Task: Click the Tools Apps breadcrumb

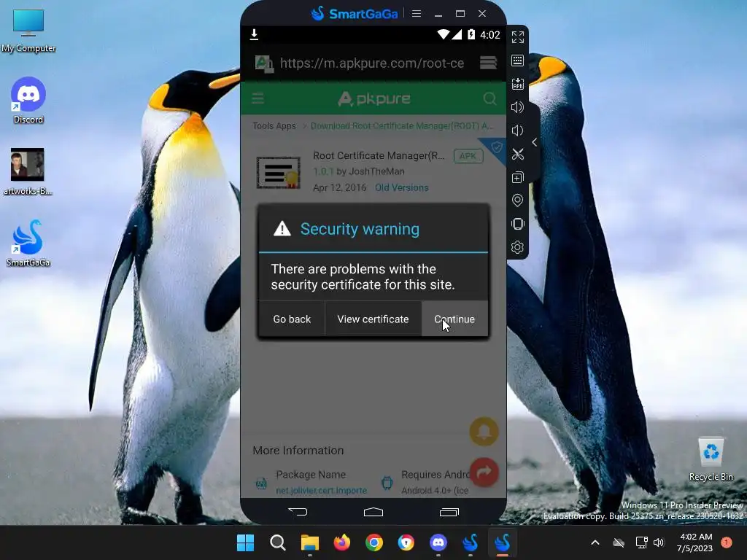Action: (x=274, y=125)
